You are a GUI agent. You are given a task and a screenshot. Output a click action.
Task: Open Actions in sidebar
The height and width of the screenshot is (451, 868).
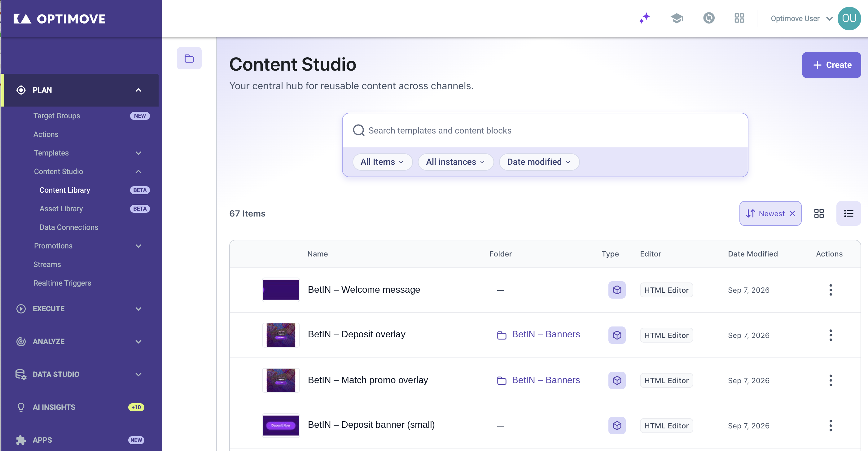pyautogui.click(x=46, y=134)
